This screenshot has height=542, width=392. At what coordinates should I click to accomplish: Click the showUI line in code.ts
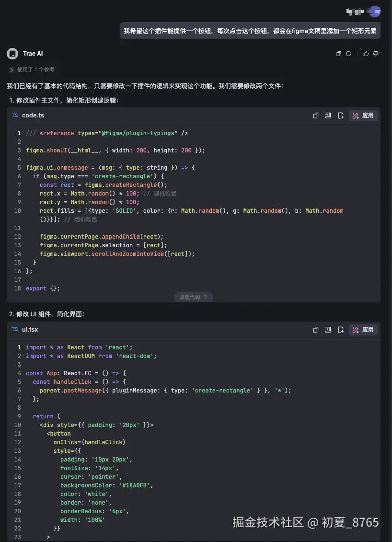click(115, 150)
